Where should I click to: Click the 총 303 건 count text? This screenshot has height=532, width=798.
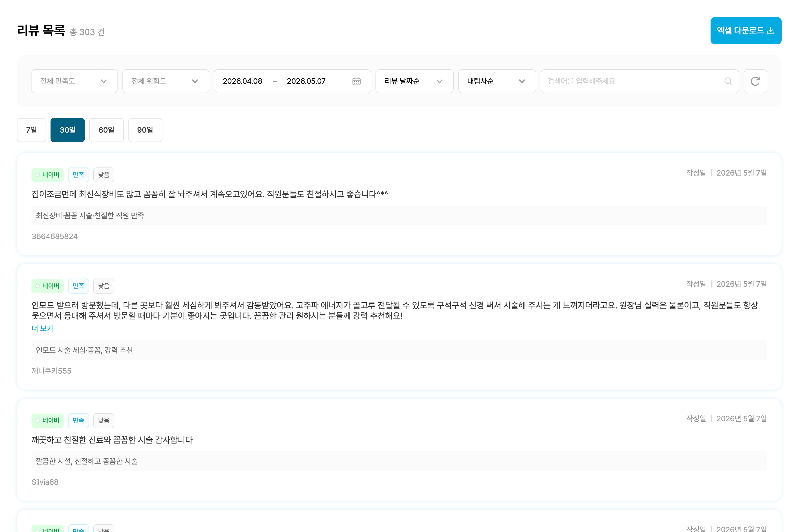[87, 32]
